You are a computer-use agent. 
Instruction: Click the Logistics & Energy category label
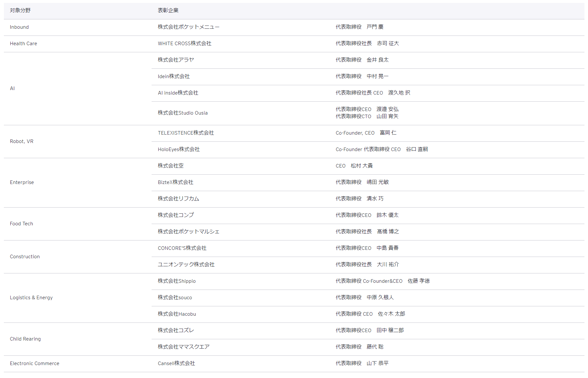[31, 298]
